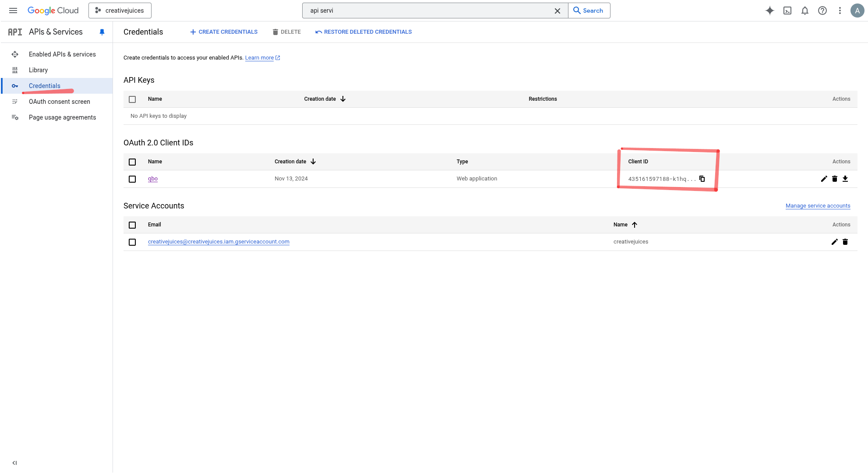This screenshot has width=868, height=473.
Task: Open the API Library page
Action: tap(38, 70)
